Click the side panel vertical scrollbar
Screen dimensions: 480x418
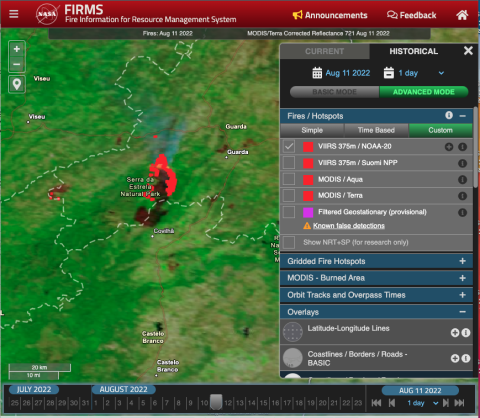(x=475, y=147)
